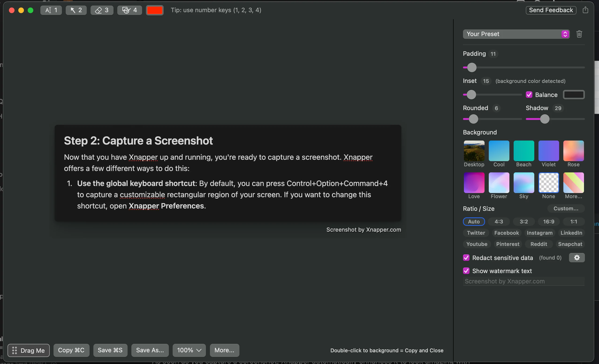Select the Instagram size preset
Viewport: 599px width, 364px height.
coord(539,233)
